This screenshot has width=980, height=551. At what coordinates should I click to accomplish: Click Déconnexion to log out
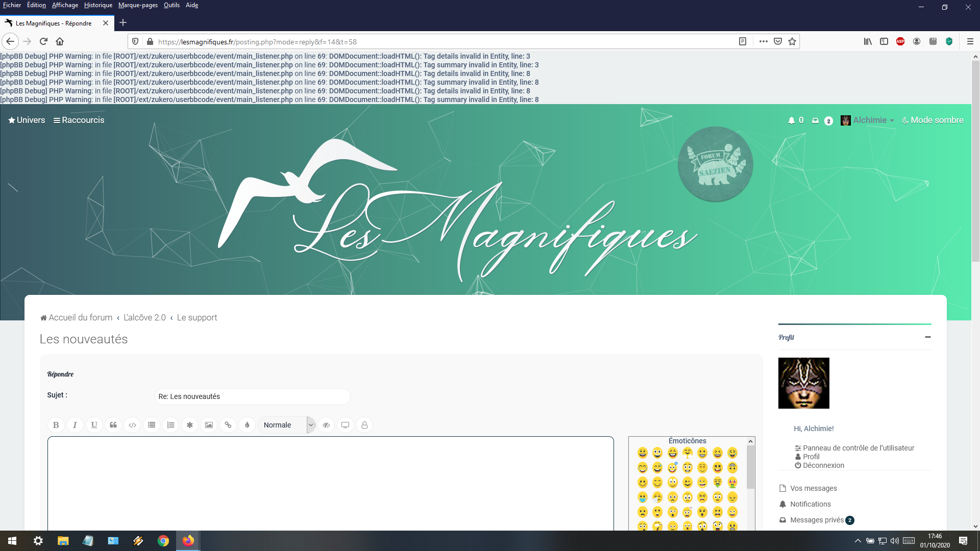[x=819, y=465]
